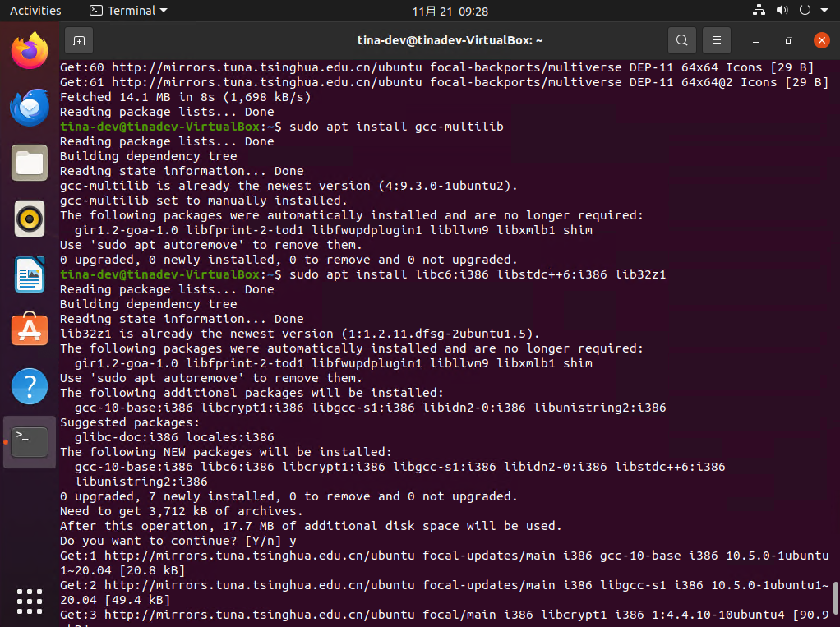Select the Terminal icon in dock
Image resolution: width=840 pixels, height=627 pixels.
click(30, 442)
